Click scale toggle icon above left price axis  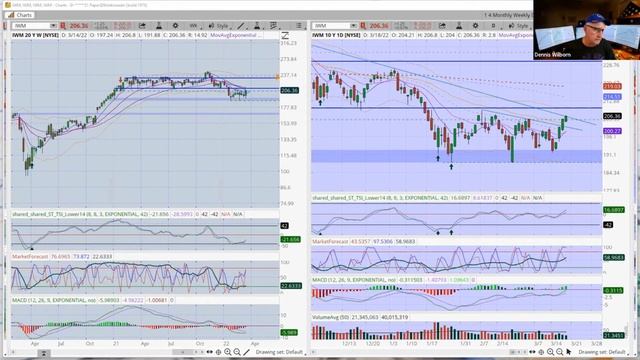click(x=285, y=36)
